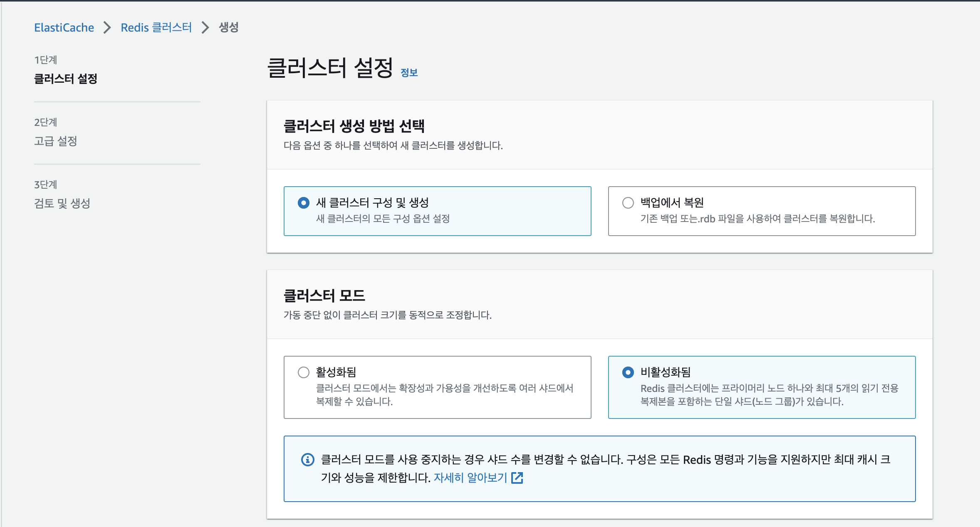This screenshot has width=980, height=527.
Task: Click the 클러스터 모드 section heading
Action: pyautogui.click(x=324, y=296)
